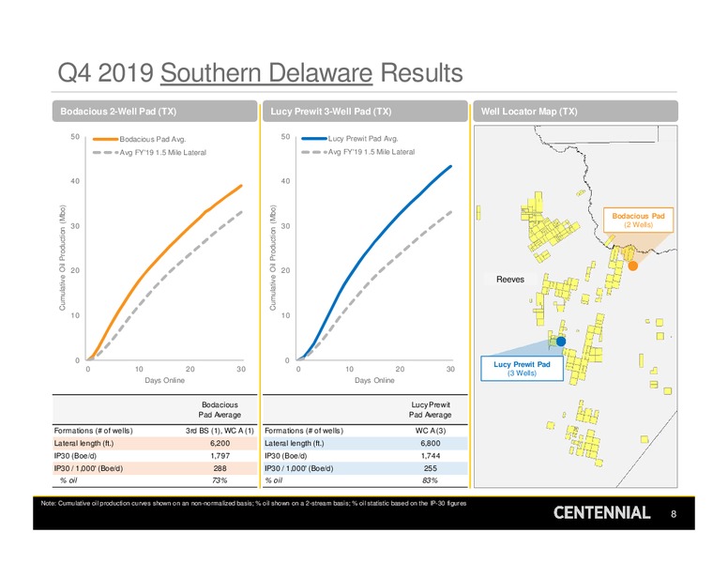
Task: Click the IP30/1,000' value 288
Action: pyautogui.click(x=220, y=468)
